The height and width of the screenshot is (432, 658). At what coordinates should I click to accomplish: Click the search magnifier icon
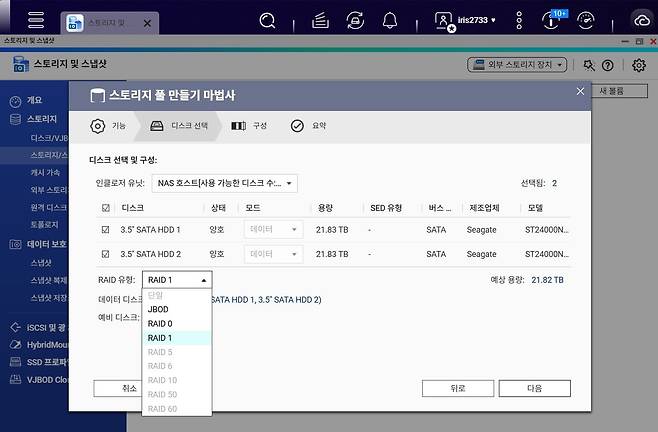pyautogui.click(x=267, y=20)
